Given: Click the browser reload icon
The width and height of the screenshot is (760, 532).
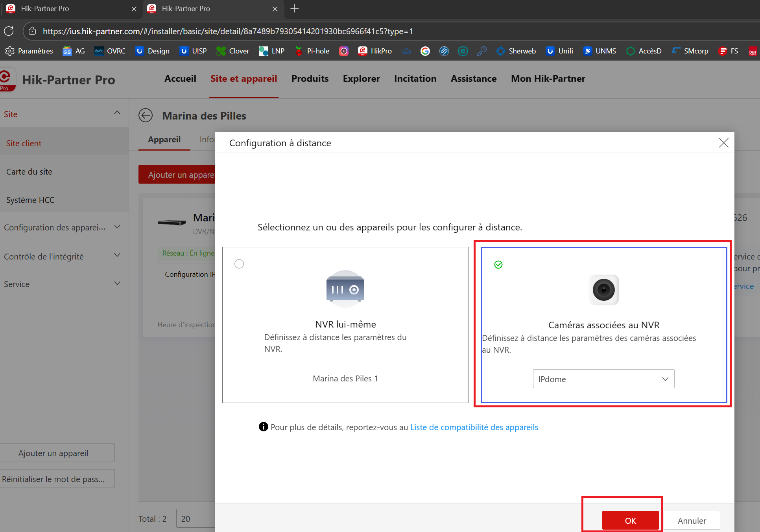Looking at the screenshot, I should point(9,31).
